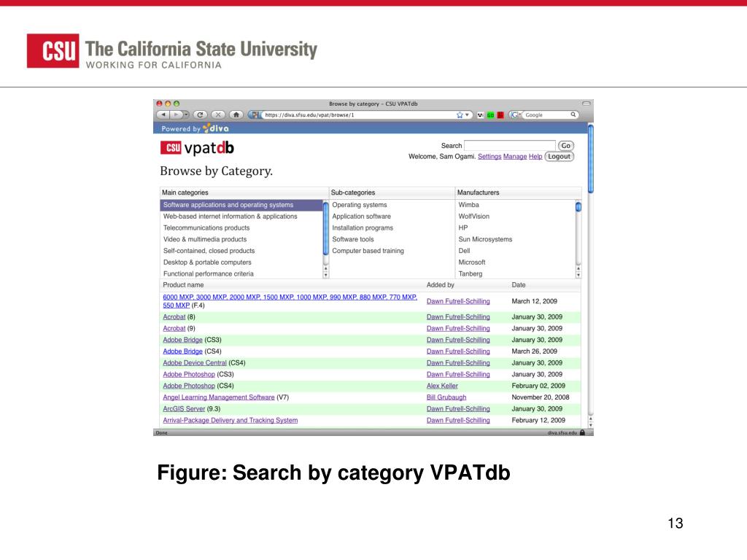Click the Go search button
This screenshot has height=560, width=747.
pyautogui.click(x=565, y=146)
